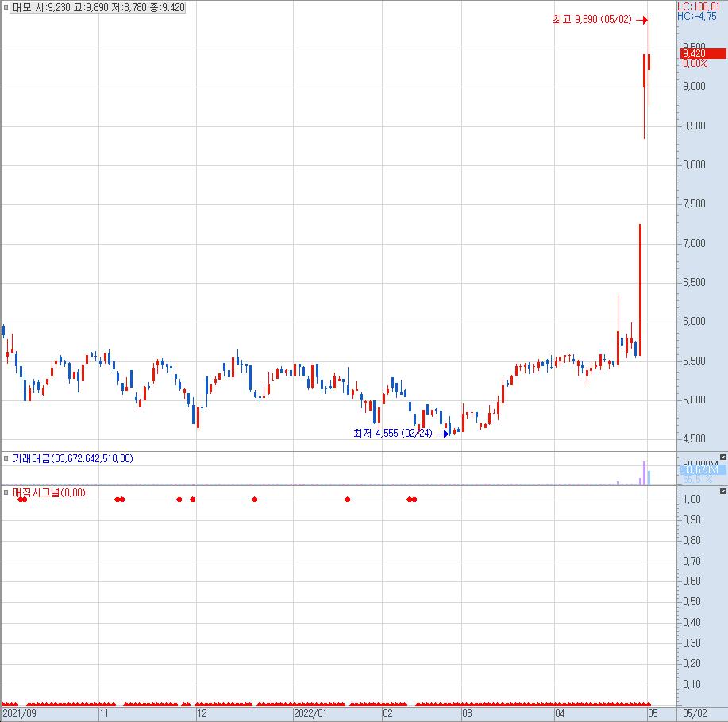
Task: Click the 9,000 price axis label
Action: [x=694, y=86]
